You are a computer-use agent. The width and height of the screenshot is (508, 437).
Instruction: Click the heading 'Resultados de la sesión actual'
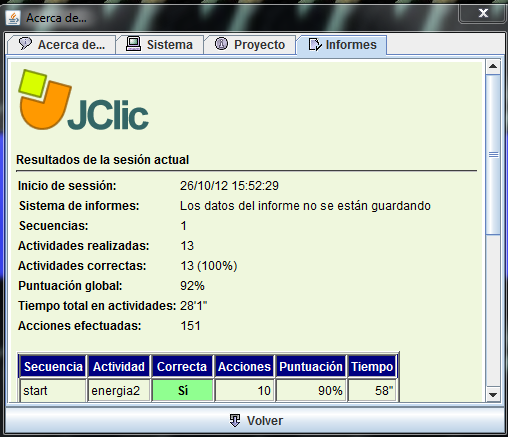(103, 160)
